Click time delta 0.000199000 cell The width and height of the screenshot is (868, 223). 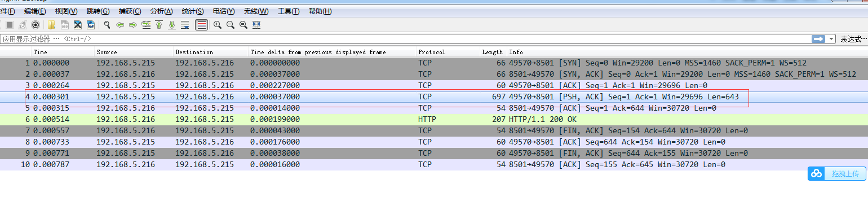[275, 119]
